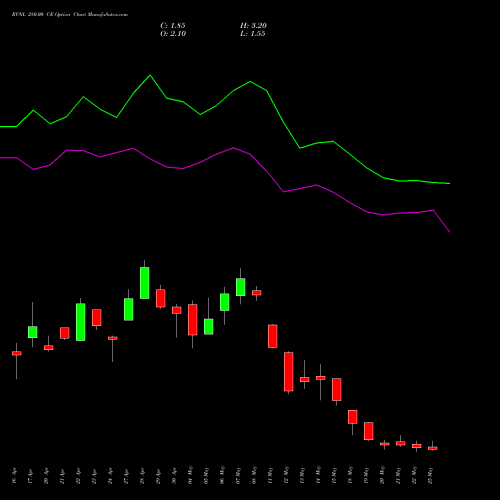The width and height of the screenshot is (500, 500).
Task: Click the "15 May" date axis label
Action: coord(334,475)
